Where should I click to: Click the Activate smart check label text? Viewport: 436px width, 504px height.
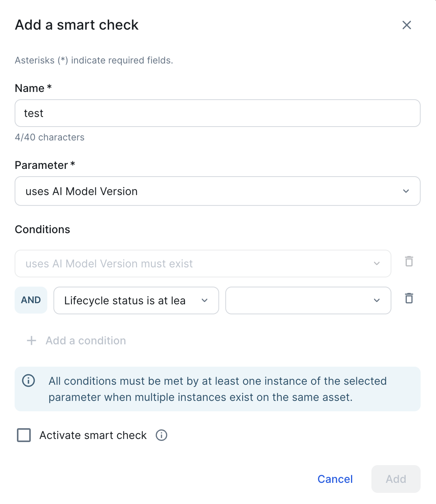coord(93,435)
